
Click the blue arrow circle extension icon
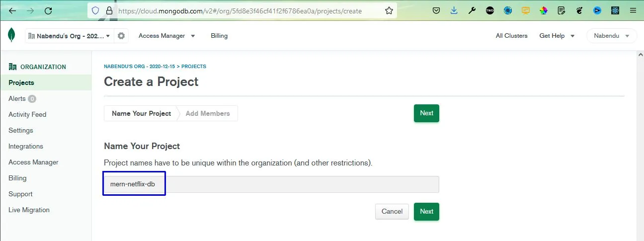597,10
